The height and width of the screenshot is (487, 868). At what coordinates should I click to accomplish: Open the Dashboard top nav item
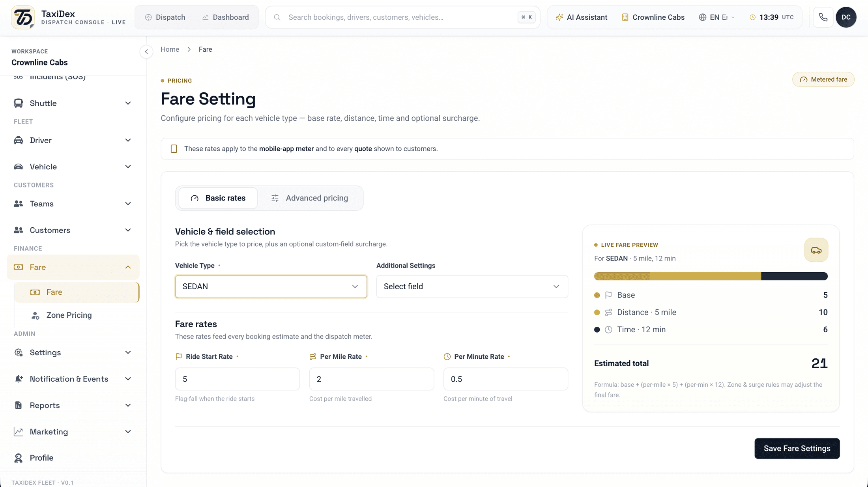(x=225, y=17)
